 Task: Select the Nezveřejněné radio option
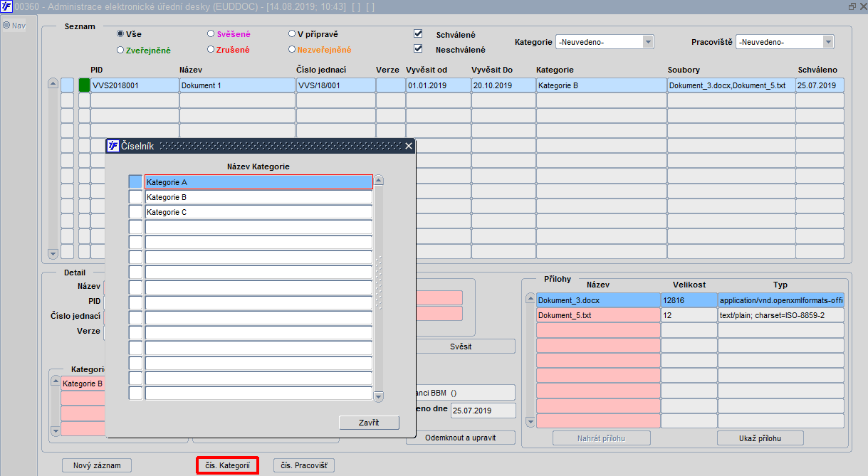pos(292,50)
